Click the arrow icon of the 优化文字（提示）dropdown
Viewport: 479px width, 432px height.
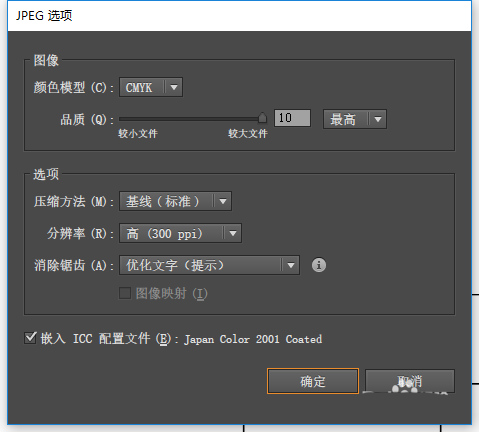[291, 265]
